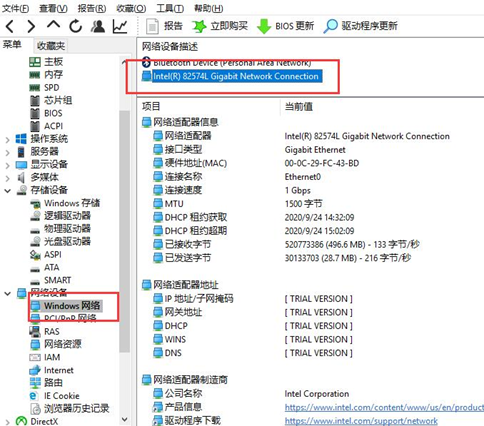484x426 pixels.
Task: Switch to the 菜单 tab
Action: (12, 45)
